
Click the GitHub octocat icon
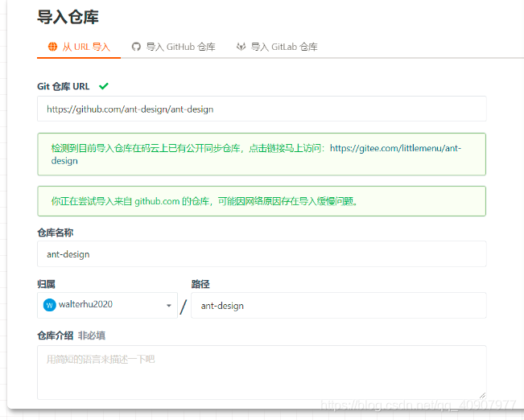(x=136, y=47)
